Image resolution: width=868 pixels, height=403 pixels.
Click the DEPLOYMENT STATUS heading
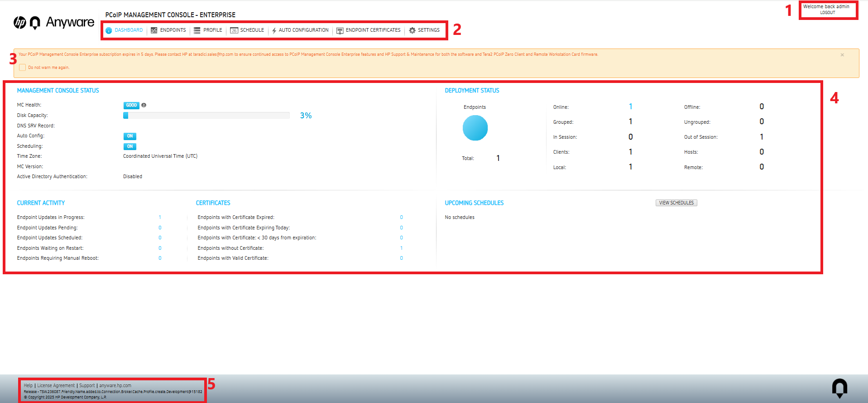click(472, 91)
